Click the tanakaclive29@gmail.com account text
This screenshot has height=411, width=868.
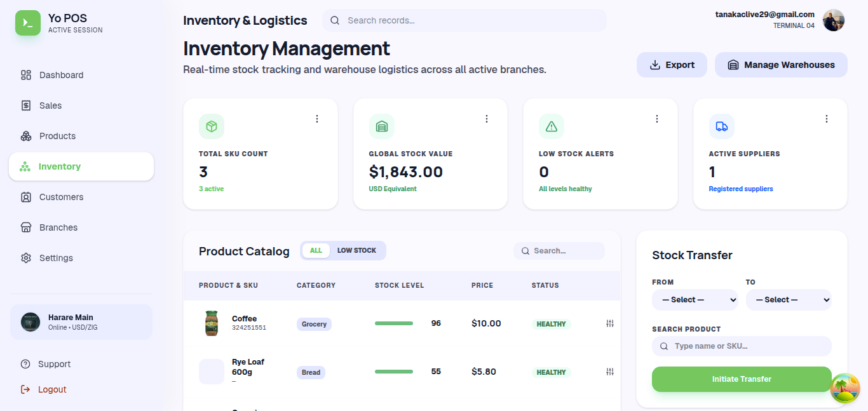(765, 15)
